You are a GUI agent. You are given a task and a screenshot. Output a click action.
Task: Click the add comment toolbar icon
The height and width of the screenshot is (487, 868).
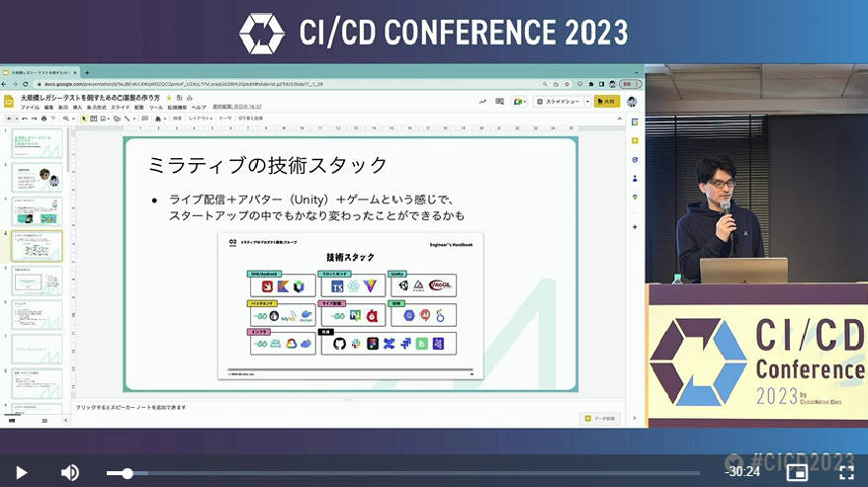tap(145, 119)
